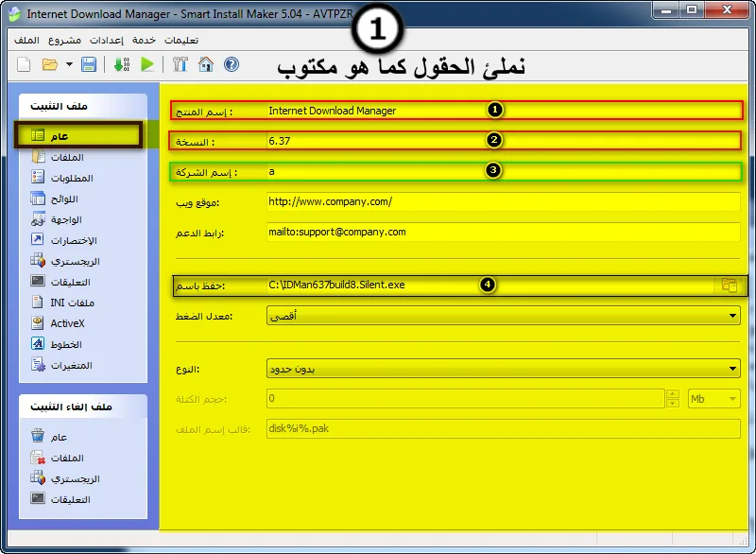Click the green Compile arrow icon
756x554 pixels.
122,64
